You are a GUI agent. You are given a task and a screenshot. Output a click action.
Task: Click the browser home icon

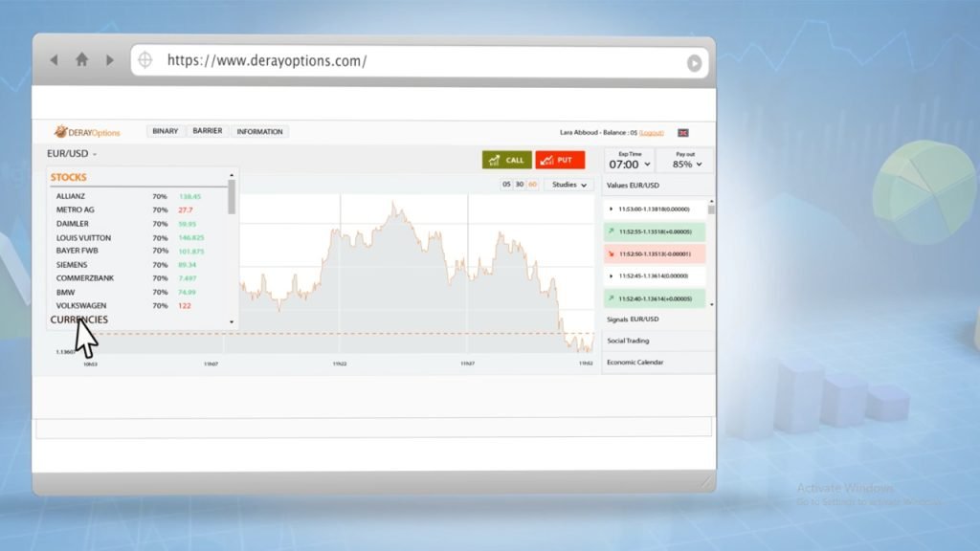pos(82,59)
